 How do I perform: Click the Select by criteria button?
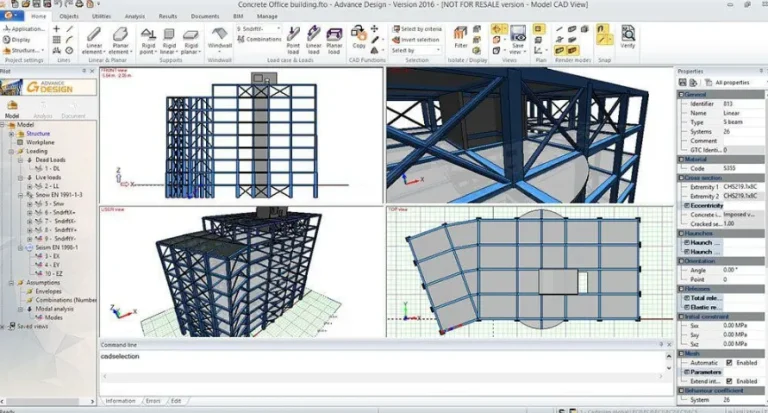point(417,29)
